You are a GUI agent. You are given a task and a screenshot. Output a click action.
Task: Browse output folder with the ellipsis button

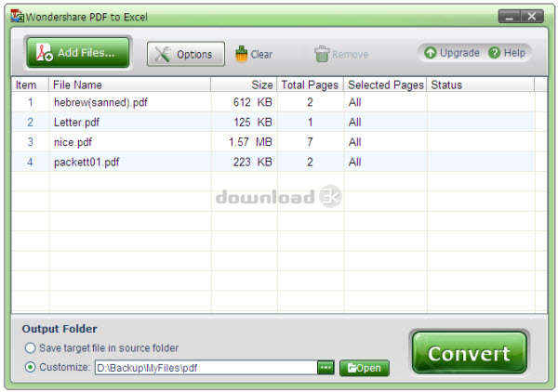[325, 368]
